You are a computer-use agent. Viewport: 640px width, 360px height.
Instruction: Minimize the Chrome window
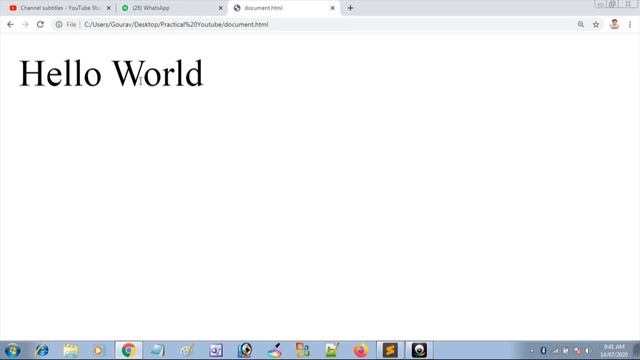tap(600, 4)
